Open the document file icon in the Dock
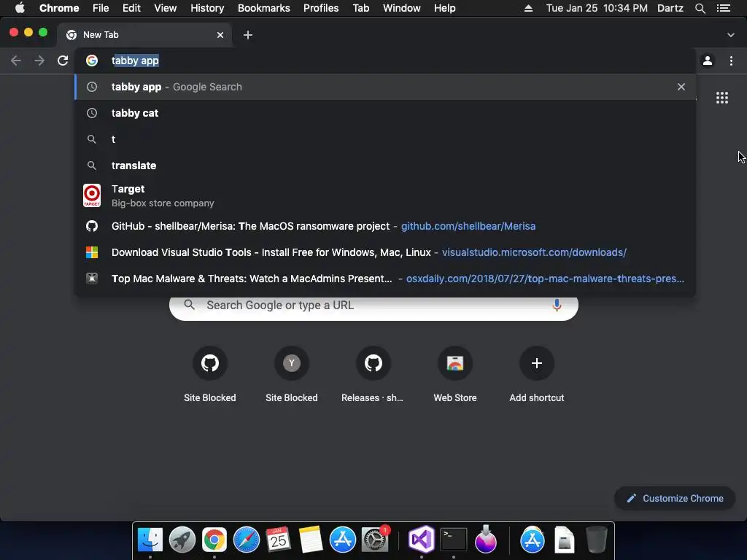This screenshot has width=747, height=560. [564, 540]
